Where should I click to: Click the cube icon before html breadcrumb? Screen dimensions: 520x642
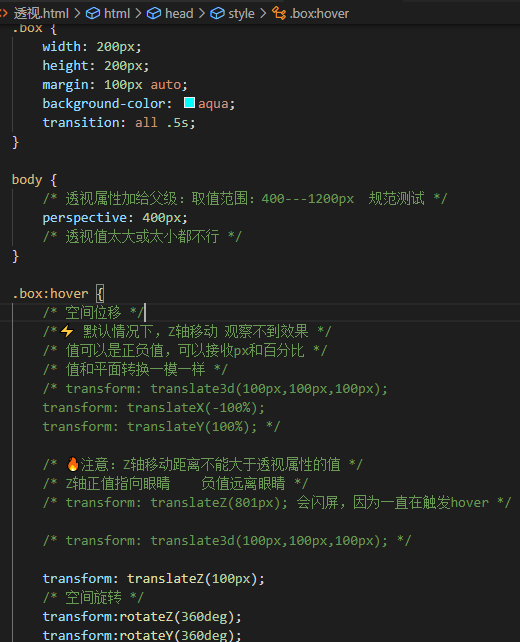(x=93, y=14)
